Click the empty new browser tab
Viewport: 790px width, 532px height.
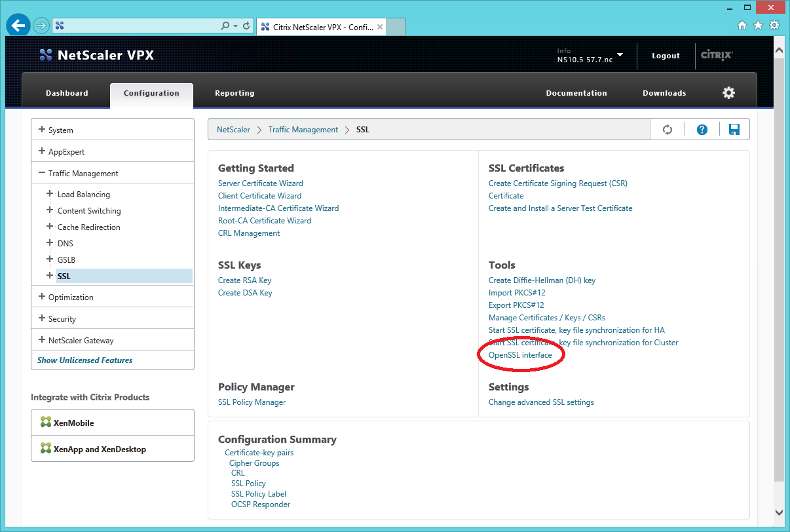tap(397, 27)
